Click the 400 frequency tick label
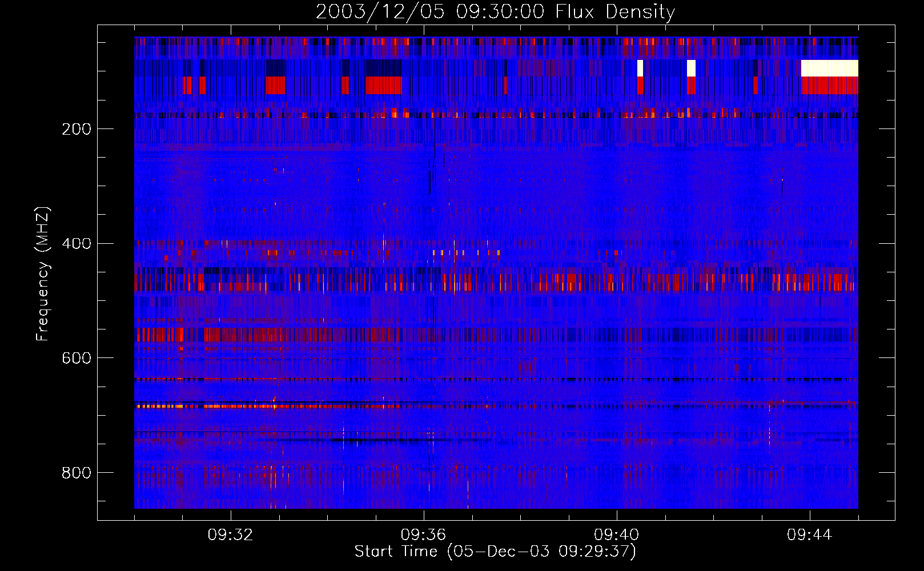The height and width of the screenshot is (571, 924). click(77, 244)
